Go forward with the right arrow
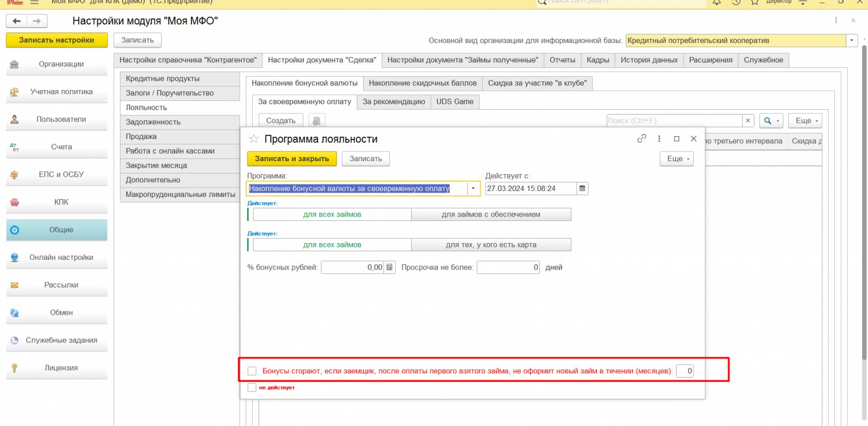The height and width of the screenshot is (426, 868). click(x=37, y=21)
